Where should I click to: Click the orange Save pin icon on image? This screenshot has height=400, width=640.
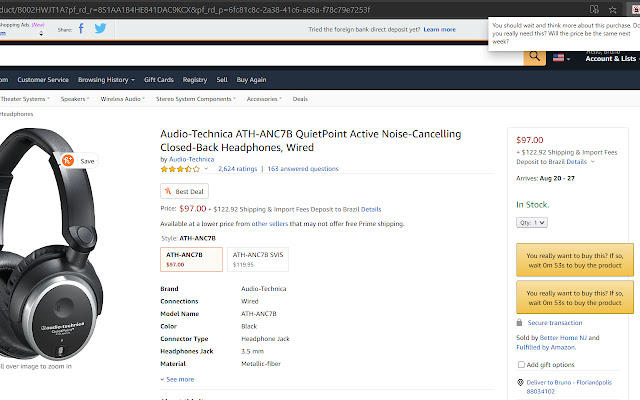[x=68, y=160]
